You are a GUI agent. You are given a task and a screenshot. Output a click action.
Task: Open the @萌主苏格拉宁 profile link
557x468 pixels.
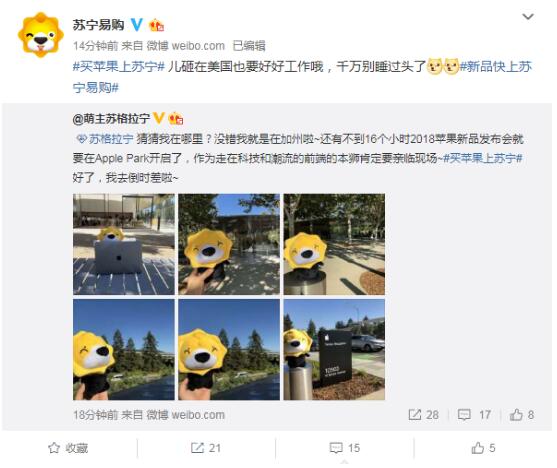click(111, 119)
